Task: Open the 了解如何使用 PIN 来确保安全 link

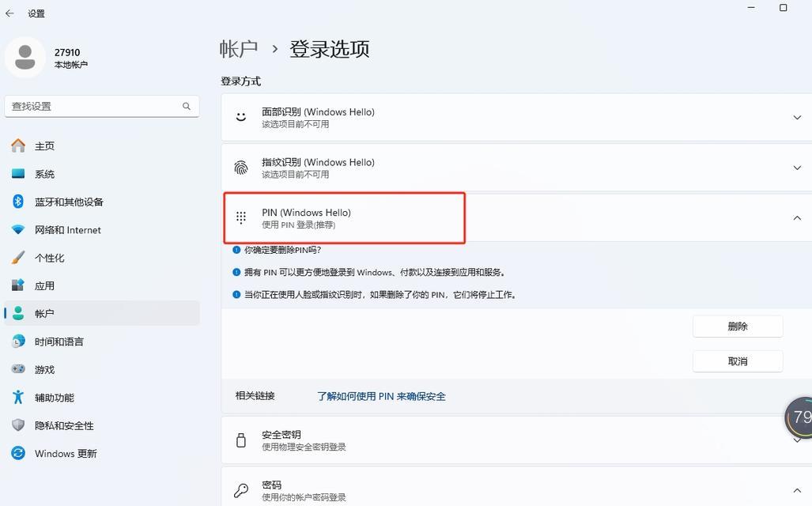Action: point(381,396)
